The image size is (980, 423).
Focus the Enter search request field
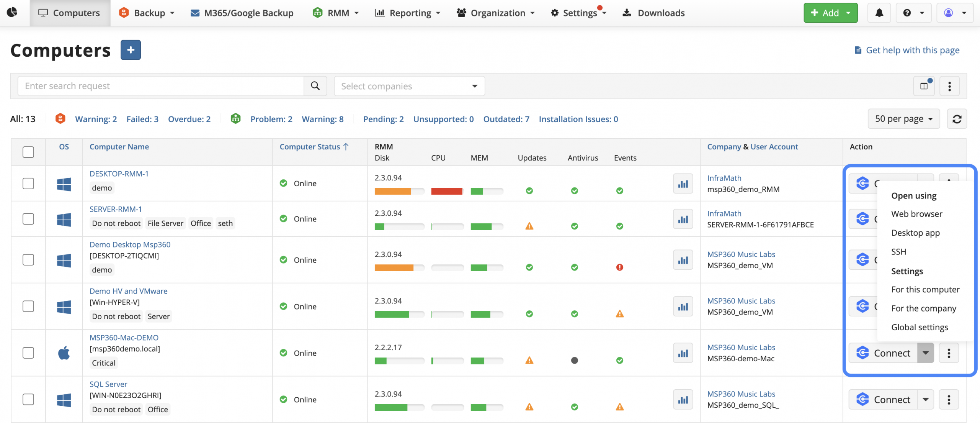161,86
